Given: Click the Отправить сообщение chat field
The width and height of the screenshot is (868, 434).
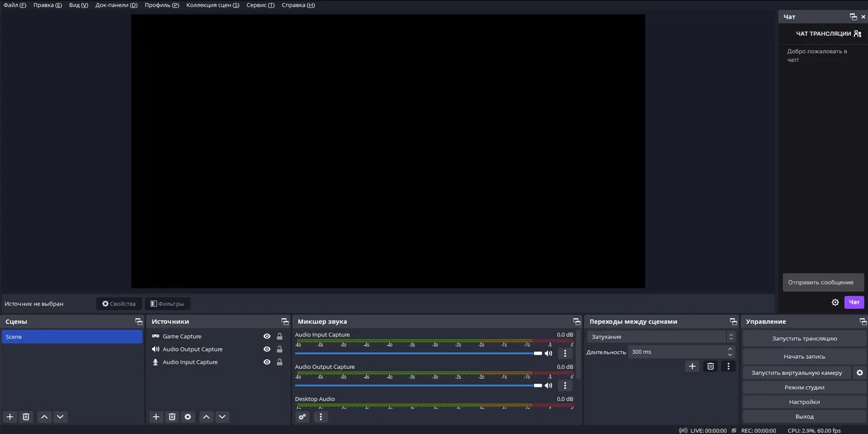Looking at the screenshot, I should click(x=824, y=282).
